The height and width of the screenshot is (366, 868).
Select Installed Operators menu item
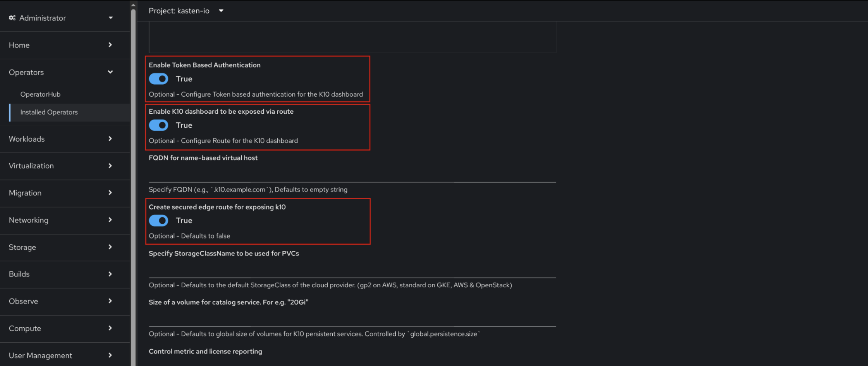point(49,112)
